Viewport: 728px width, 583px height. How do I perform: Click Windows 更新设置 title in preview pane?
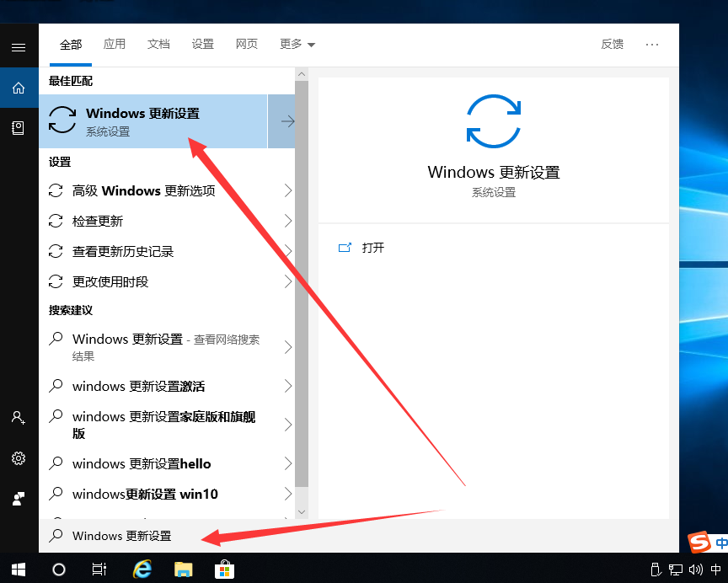(494, 172)
